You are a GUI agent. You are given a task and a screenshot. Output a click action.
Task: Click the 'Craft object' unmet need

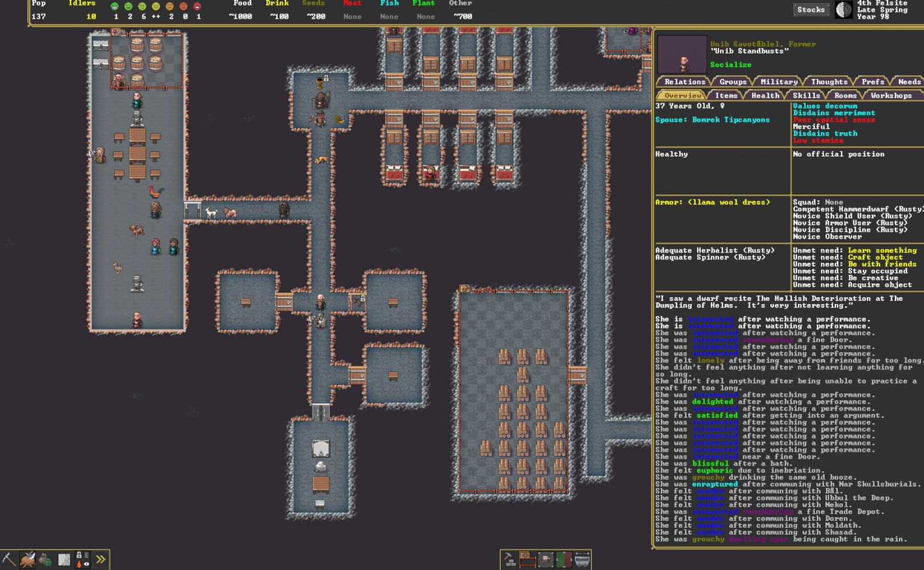tap(876, 257)
